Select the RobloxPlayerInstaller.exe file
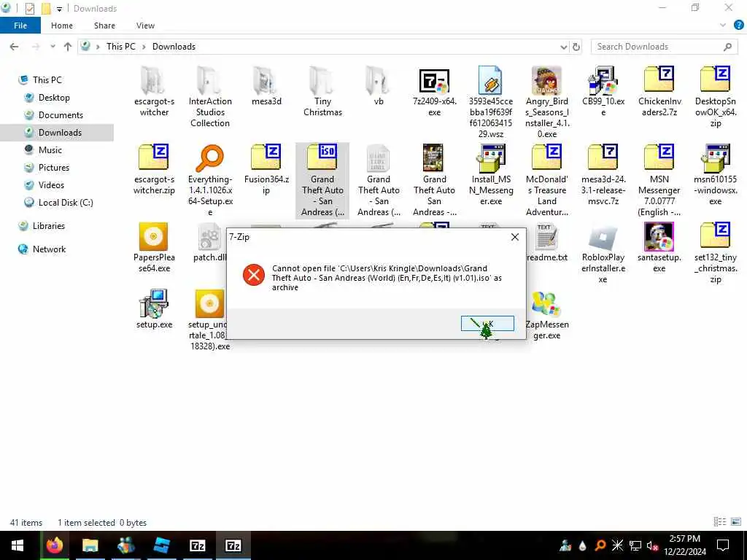The image size is (747, 560). pos(603,253)
